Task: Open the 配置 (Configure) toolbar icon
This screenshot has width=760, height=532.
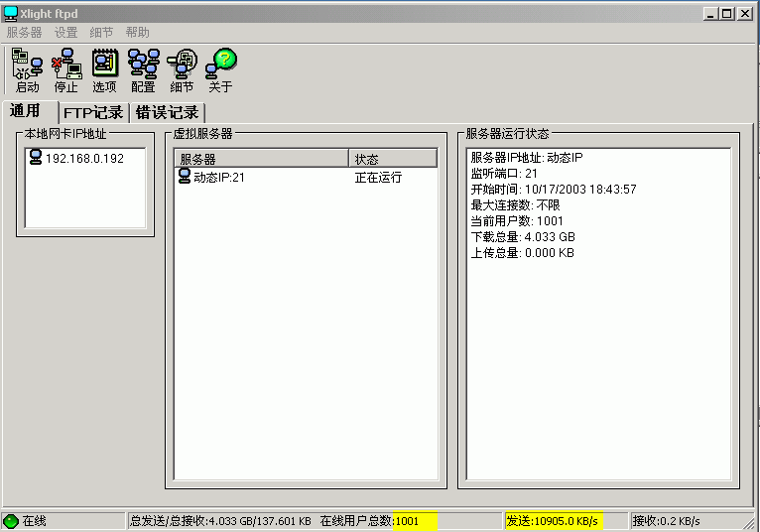Action: 144,70
